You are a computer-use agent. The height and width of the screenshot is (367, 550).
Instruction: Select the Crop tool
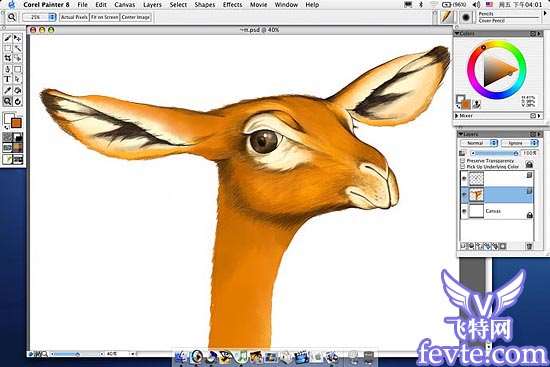pos(7,58)
